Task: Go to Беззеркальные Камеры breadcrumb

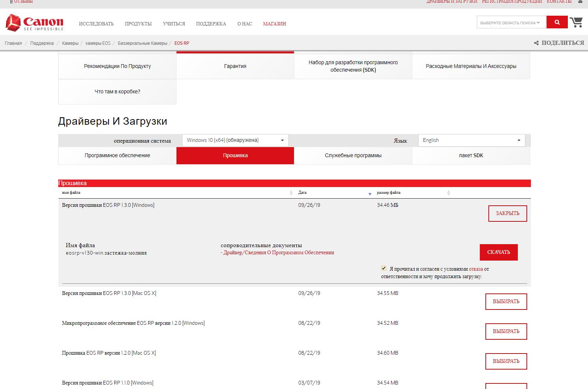Action: pos(143,43)
